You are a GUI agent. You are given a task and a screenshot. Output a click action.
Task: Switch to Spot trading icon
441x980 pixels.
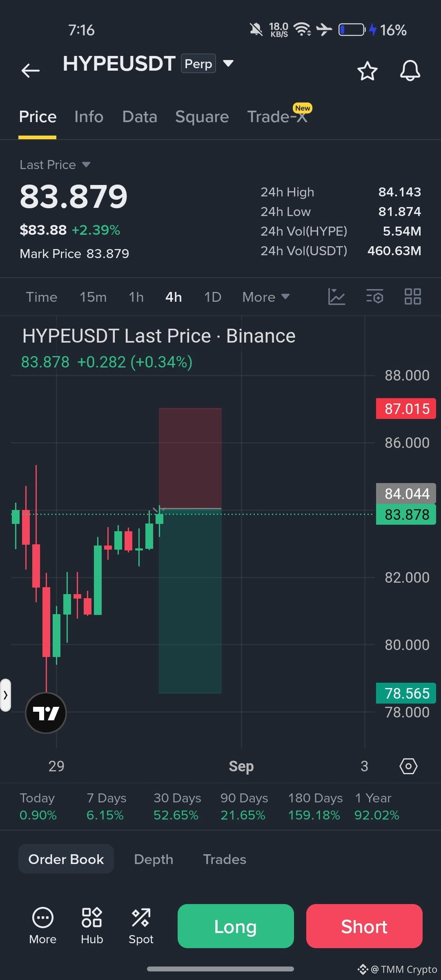click(141, 926)
